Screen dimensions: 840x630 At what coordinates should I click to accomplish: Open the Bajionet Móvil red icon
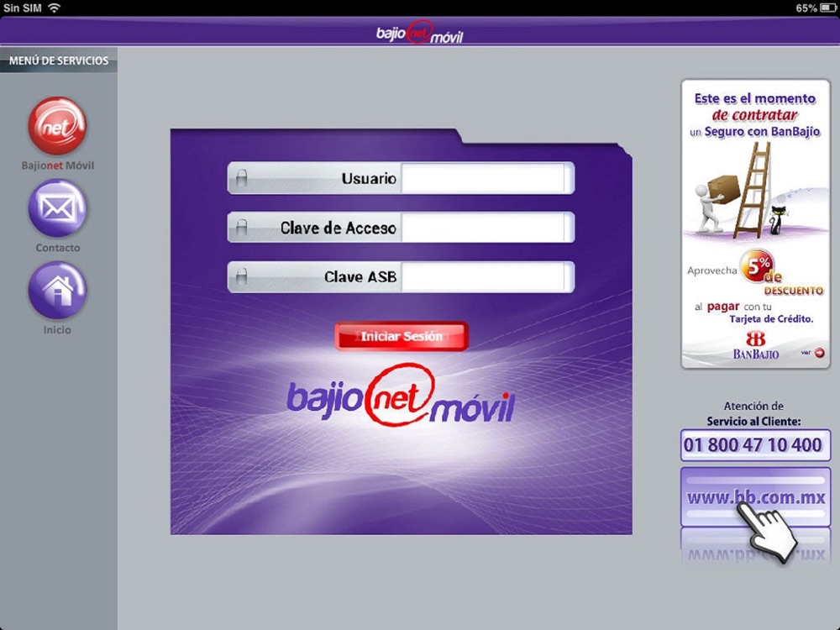point(57,126)
